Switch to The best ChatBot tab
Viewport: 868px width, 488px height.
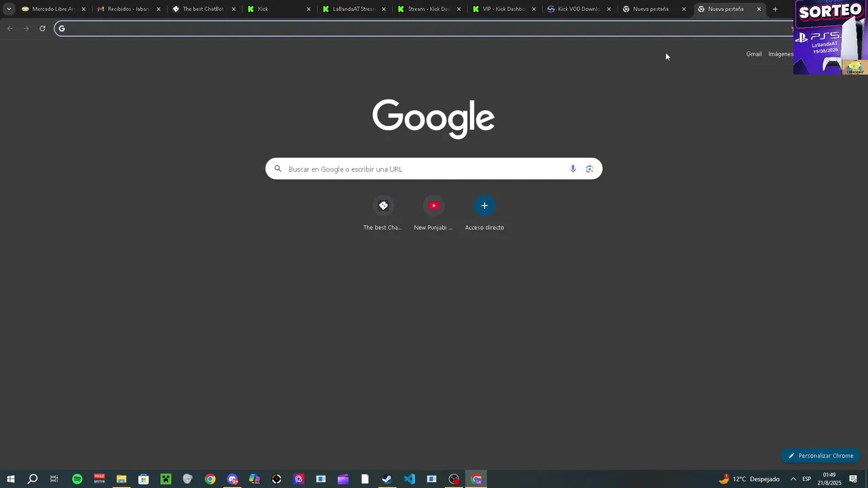coord(203,9)
